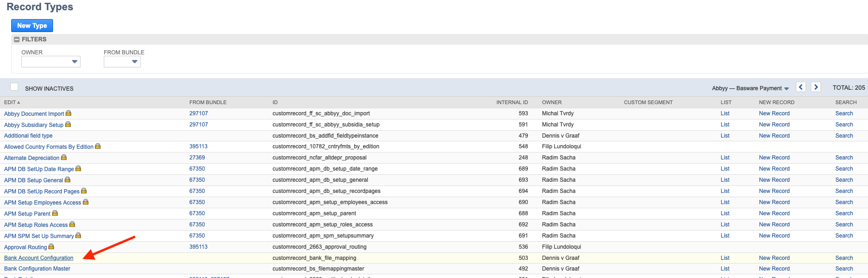
Task: Click lock icon by APM DB SetUp Record Pages
Action: [x=84, y=191]
